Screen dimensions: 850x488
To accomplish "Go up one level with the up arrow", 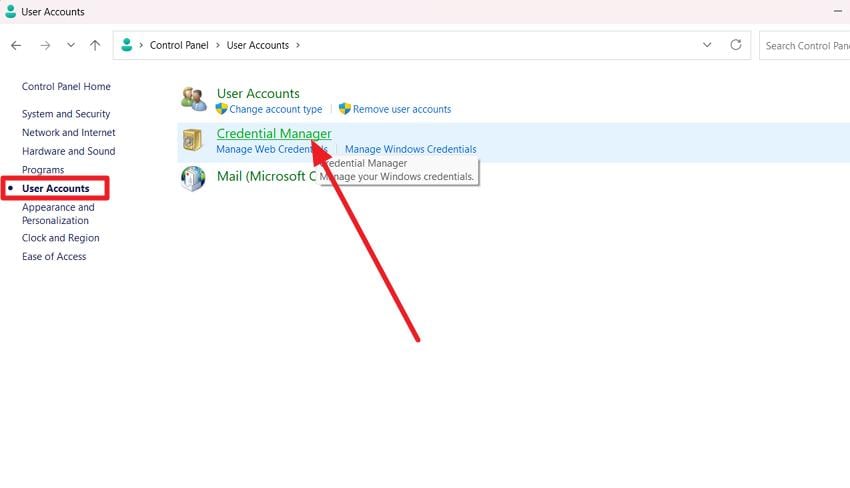I will coord(95,46).
